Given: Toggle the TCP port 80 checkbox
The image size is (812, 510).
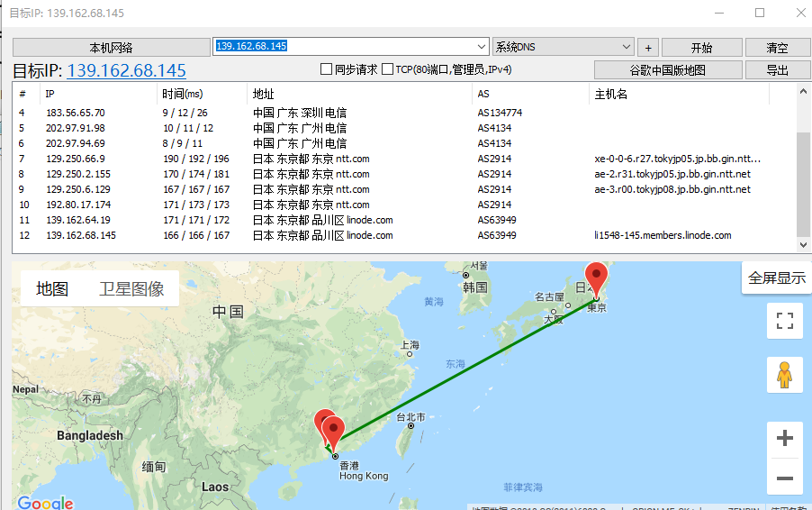Looking at the screenshot, I should [x=387, y=69].
